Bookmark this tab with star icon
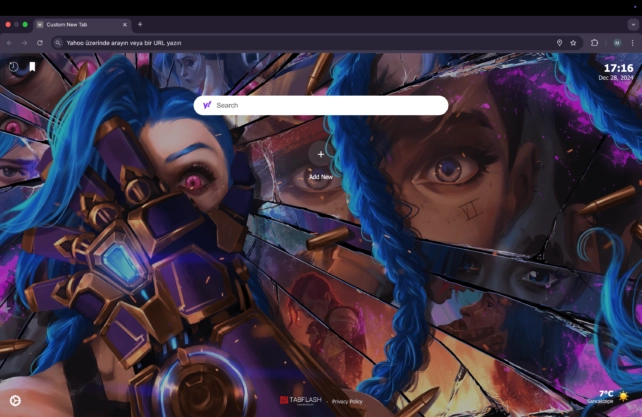 point(573,43)
